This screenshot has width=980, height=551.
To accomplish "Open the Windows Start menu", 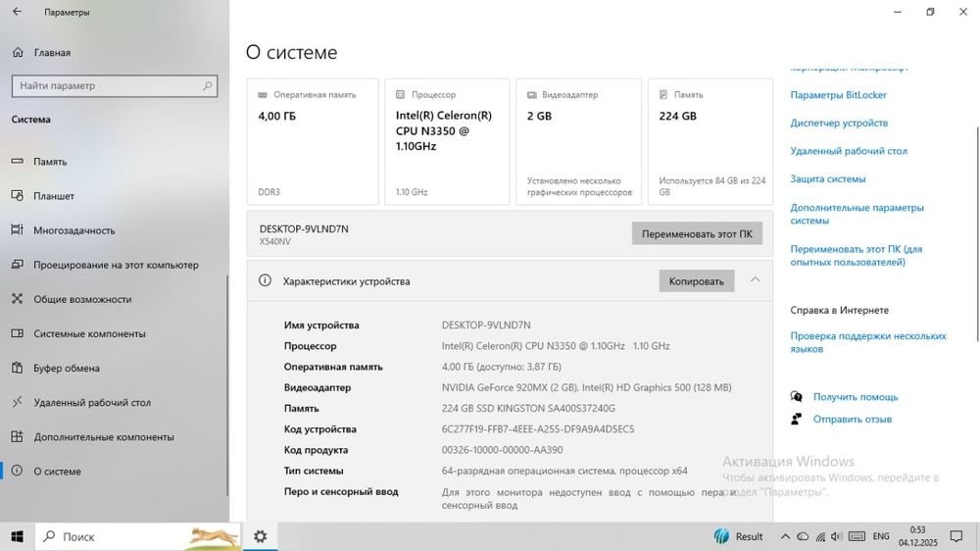I will 17,536.
